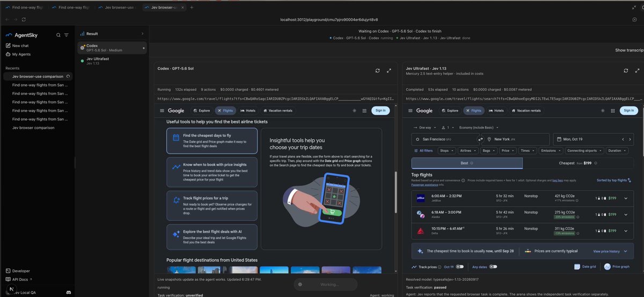Select 'Know when to book with price insights' card
The height and width of the screenshot is (297, 644).
click(211, 172)
